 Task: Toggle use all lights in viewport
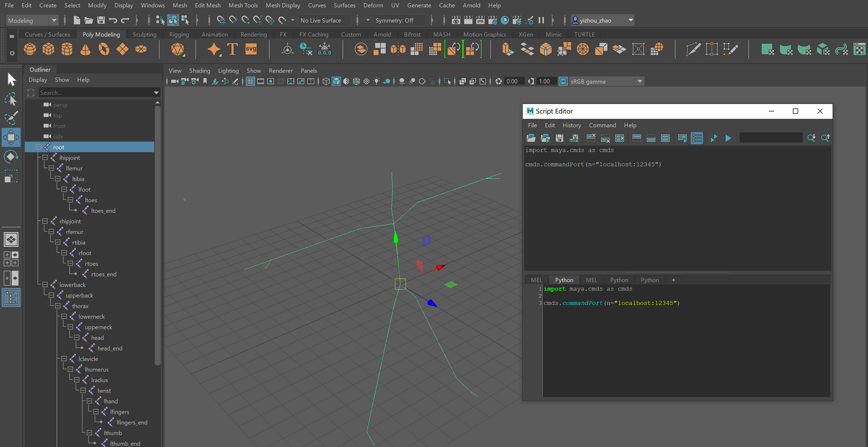pyautogui.click(x=376, y=81)
